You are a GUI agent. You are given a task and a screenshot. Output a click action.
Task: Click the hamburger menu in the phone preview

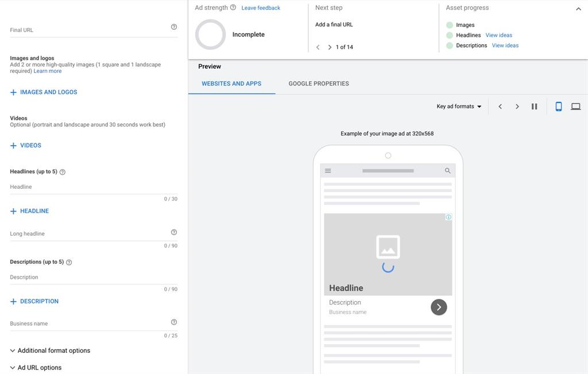pyautogui.click(x=327, y=170)
